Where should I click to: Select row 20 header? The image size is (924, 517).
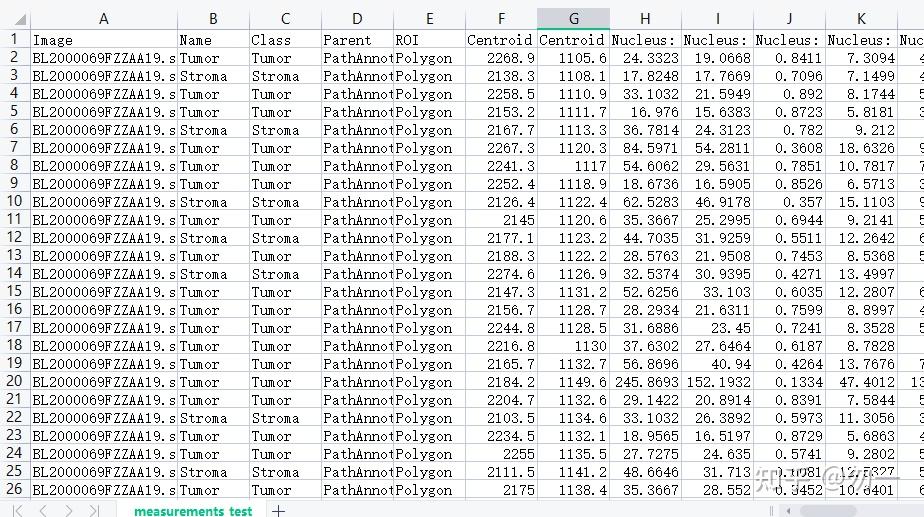[15, 381]
